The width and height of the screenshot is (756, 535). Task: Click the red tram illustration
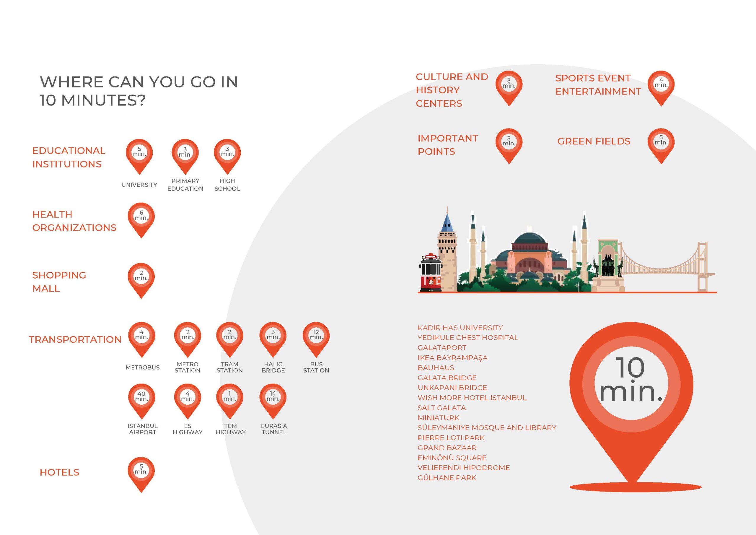430,272
